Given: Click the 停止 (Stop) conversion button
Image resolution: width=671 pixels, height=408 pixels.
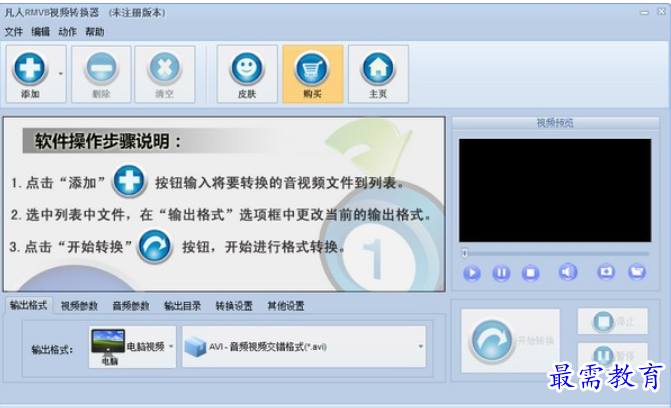Looking at the screenshot, I should pos(613,321).
